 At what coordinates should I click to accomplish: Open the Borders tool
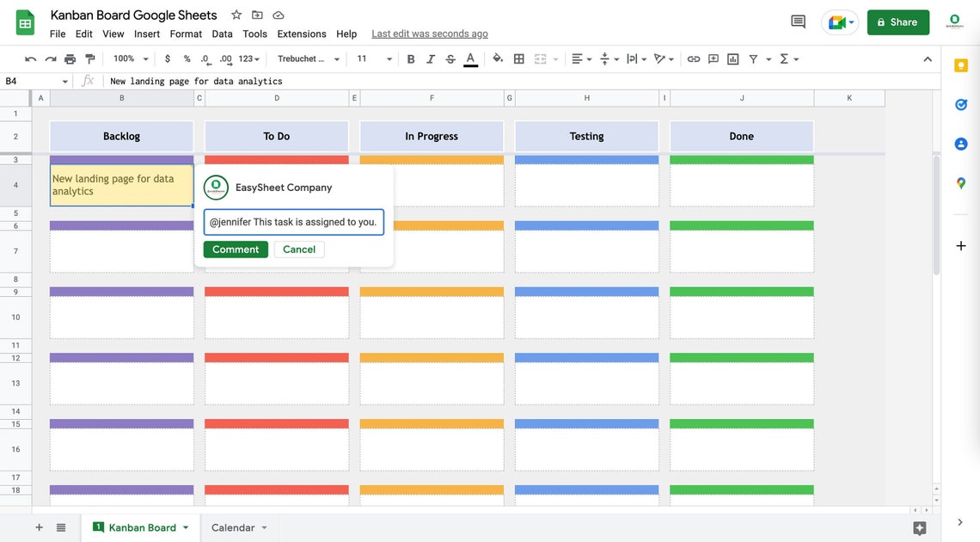click(518, 59)
